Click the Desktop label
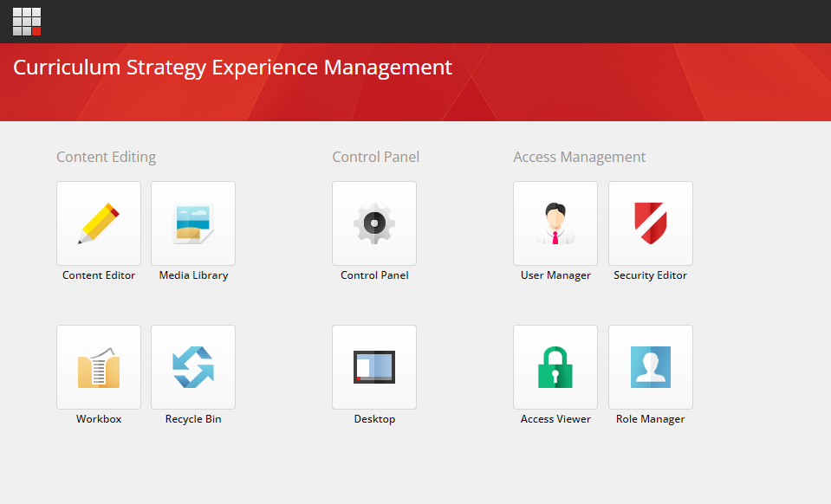831x504 pixels. 374,419
